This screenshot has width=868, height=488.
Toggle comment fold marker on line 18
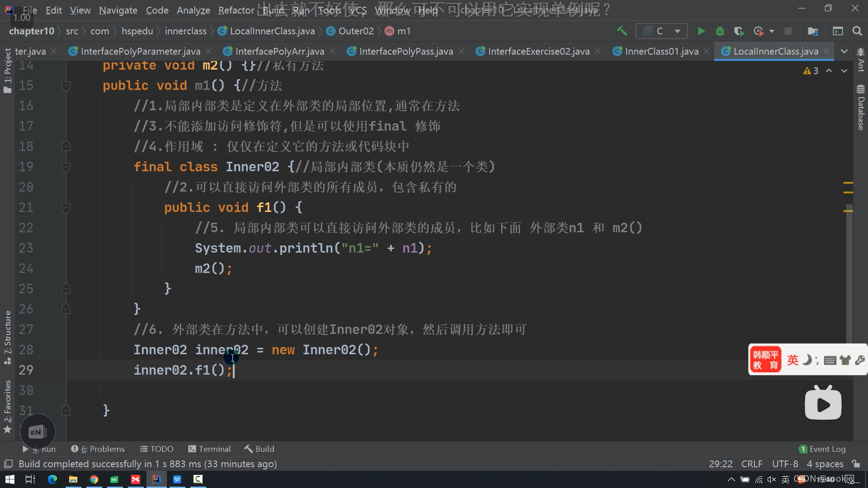pyautogui.click(x=66, y=146)
